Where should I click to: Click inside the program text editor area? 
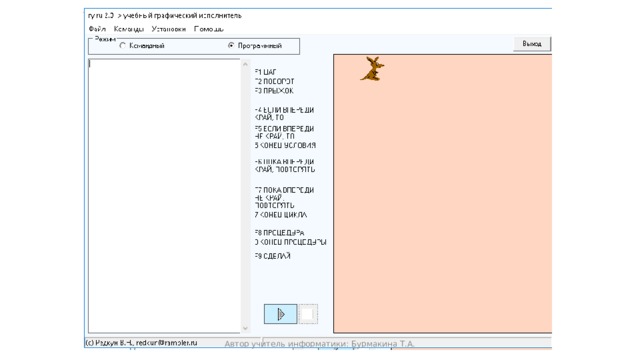pyautogui.click(x=164, y=196)
